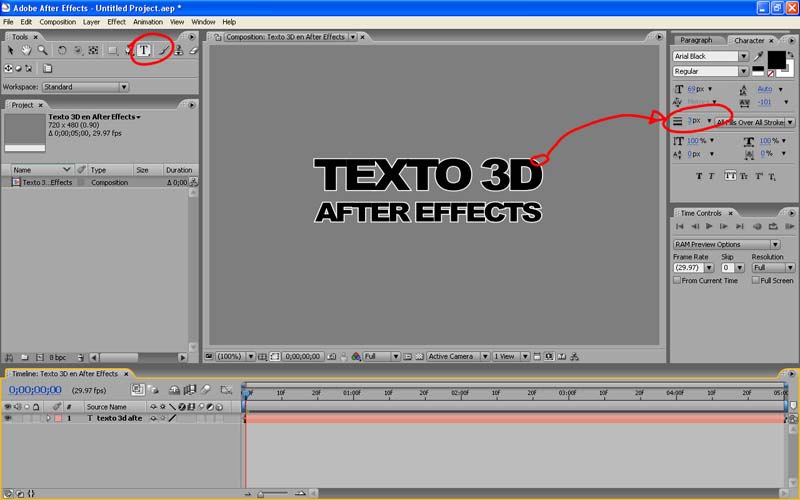Screen dimensions: 800x500
Task: Open the Layer menu
Action: point(91,22)
